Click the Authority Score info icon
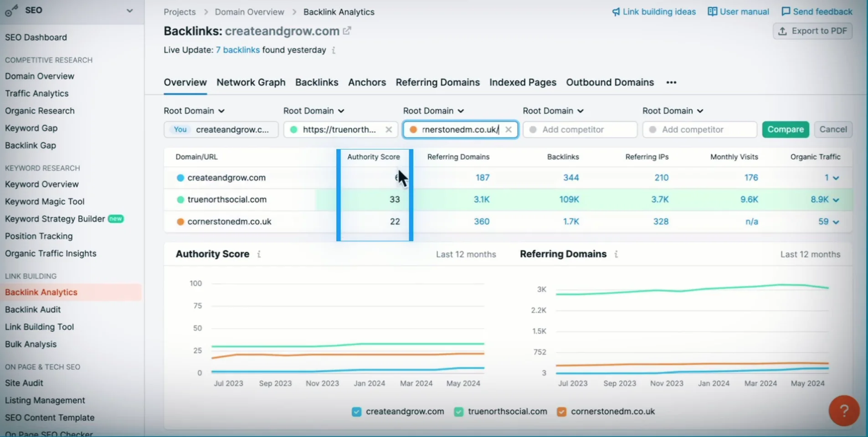 point(259,254)
